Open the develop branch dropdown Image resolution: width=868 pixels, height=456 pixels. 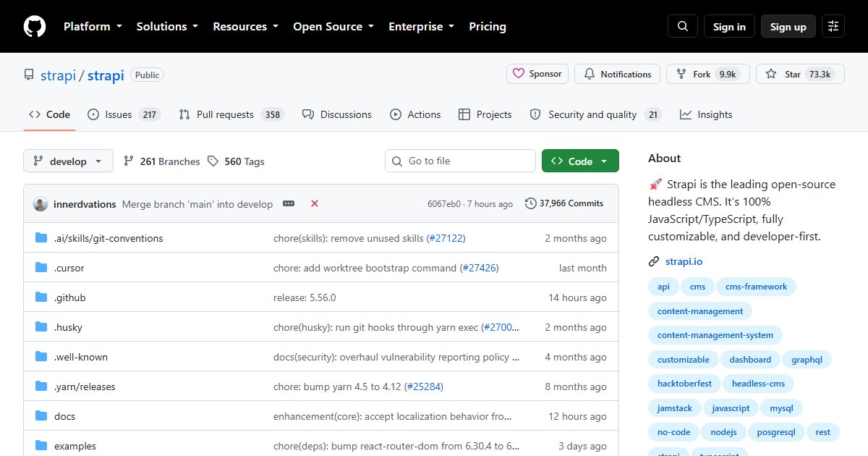68,161
